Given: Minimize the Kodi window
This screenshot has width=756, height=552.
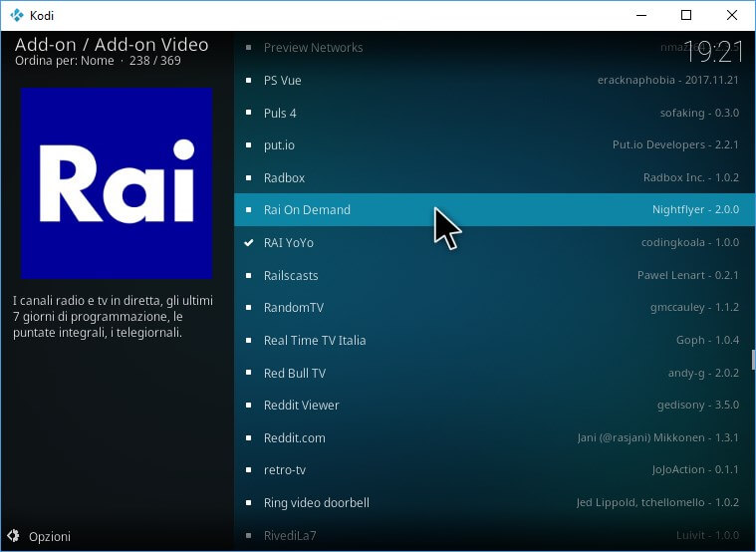Looking at the screenshot, I should [x=641, y=15].
